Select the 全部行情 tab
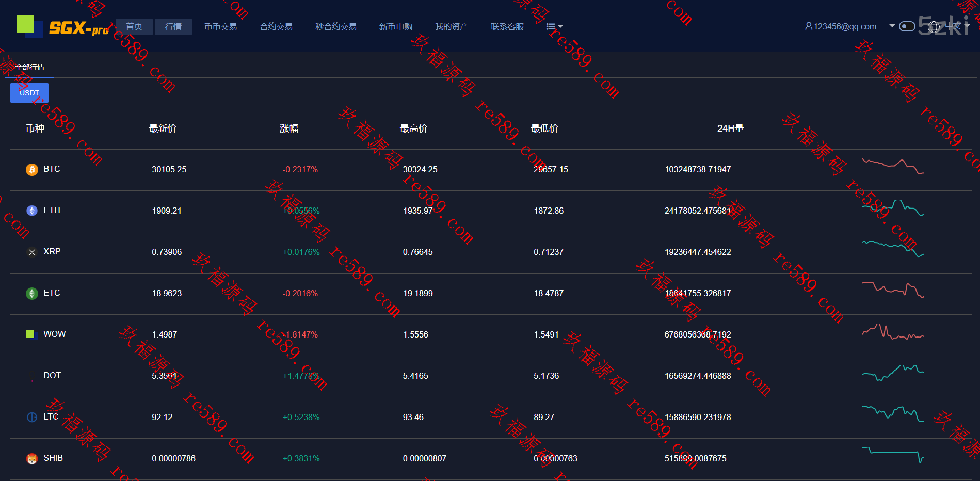Image resolution: width=980 pixels, height=481 pixels. pyautogui.click(x=30, y=68)
